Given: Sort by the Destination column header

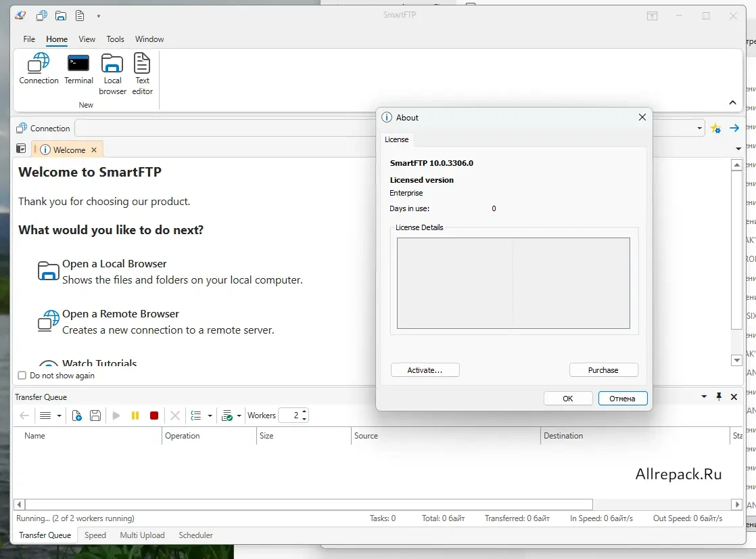Looking at the screenshot, I should coord(635,435).
